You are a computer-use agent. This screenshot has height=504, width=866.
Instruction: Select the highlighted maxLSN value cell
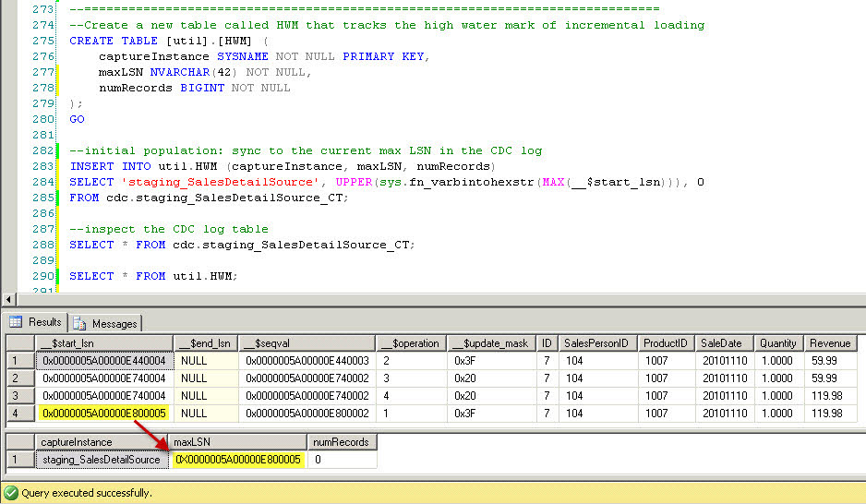point(237,460)
